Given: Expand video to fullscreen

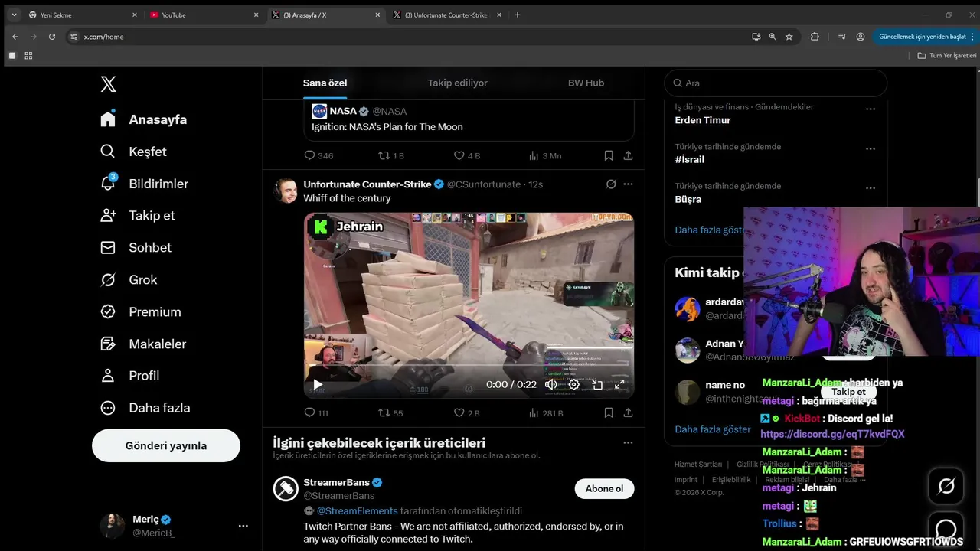Looking at the screenshot, I should pyautogui.click(x=620, y=384).
